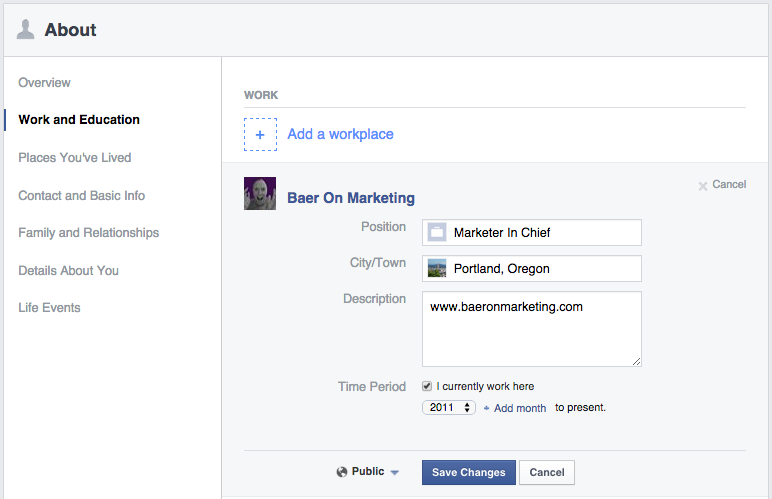Click the About person silhouette icon
Screen dimensions: 772x499
26,29
